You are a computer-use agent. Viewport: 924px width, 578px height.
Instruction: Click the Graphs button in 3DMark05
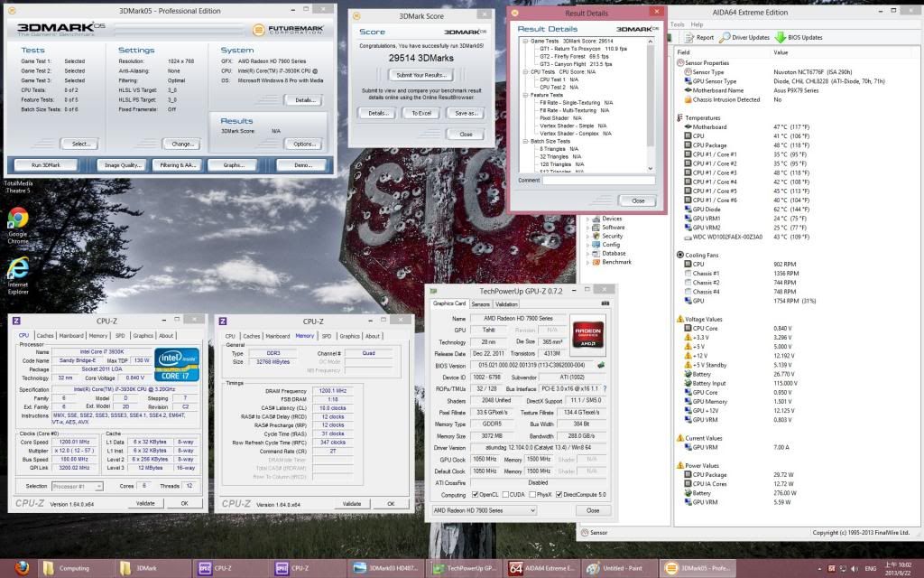(234, 165)
